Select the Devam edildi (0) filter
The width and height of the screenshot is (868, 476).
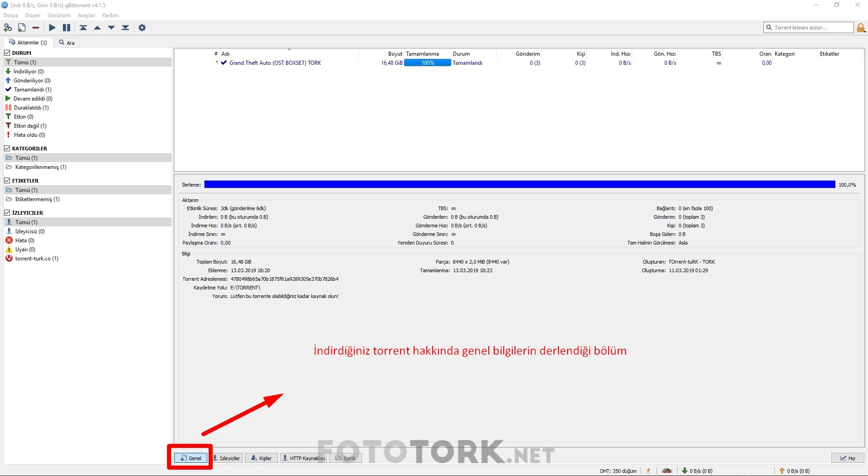[88, 99]
